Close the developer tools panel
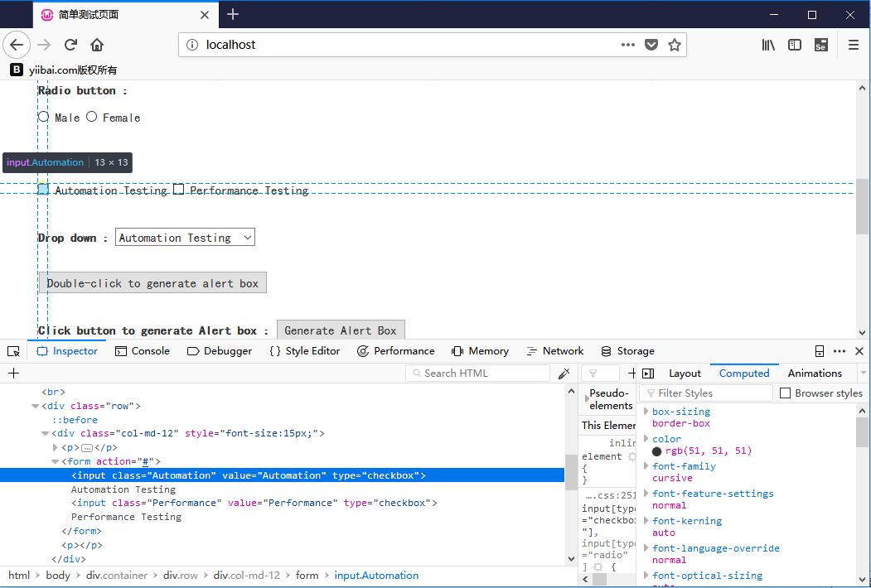 (859, 351)
